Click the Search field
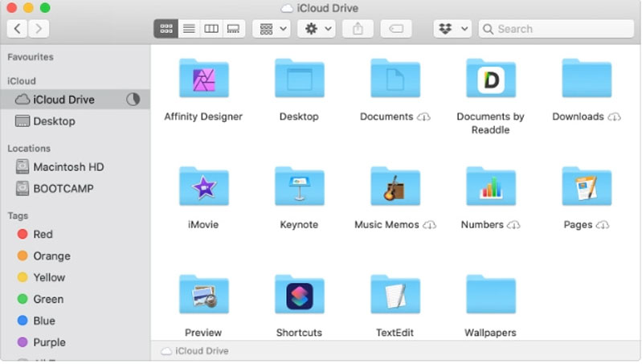 (x=556, y=29)
